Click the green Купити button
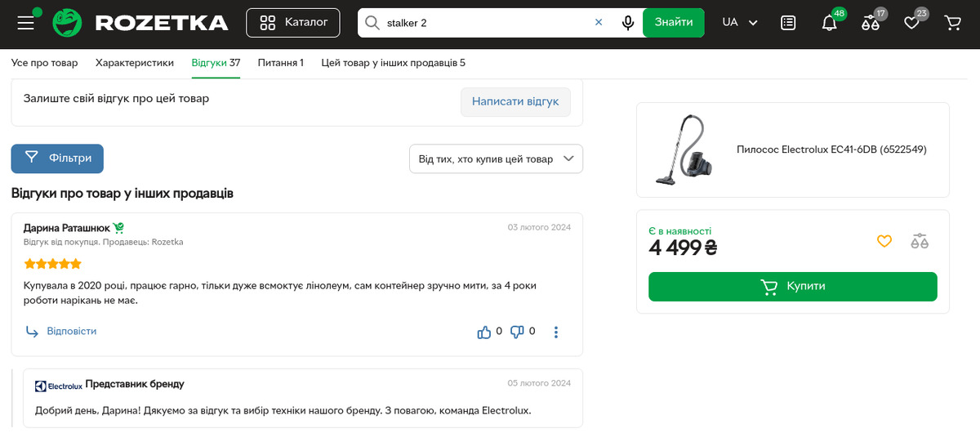Image resolution: width=980 pixels, height=433 pixels. click(793, 287)
